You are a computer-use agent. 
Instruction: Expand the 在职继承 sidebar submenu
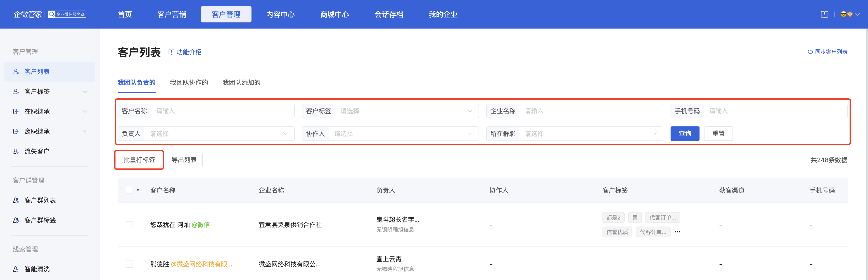(x=85, y=111)
